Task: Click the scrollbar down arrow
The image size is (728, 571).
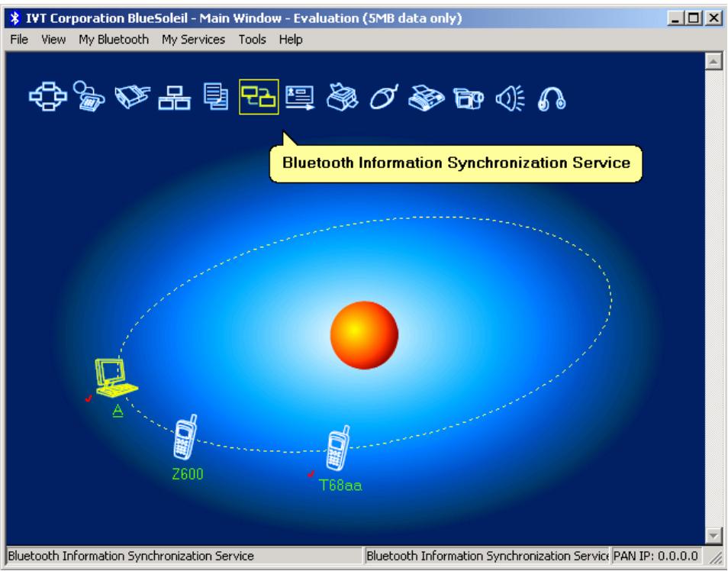Action: click(714, 535)
